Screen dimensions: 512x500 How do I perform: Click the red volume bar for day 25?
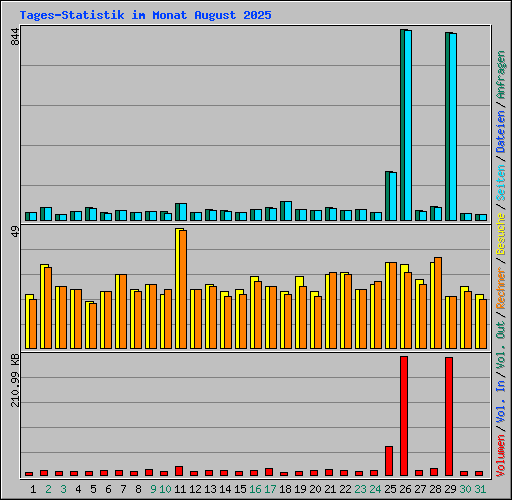click(x=389, y=461)
